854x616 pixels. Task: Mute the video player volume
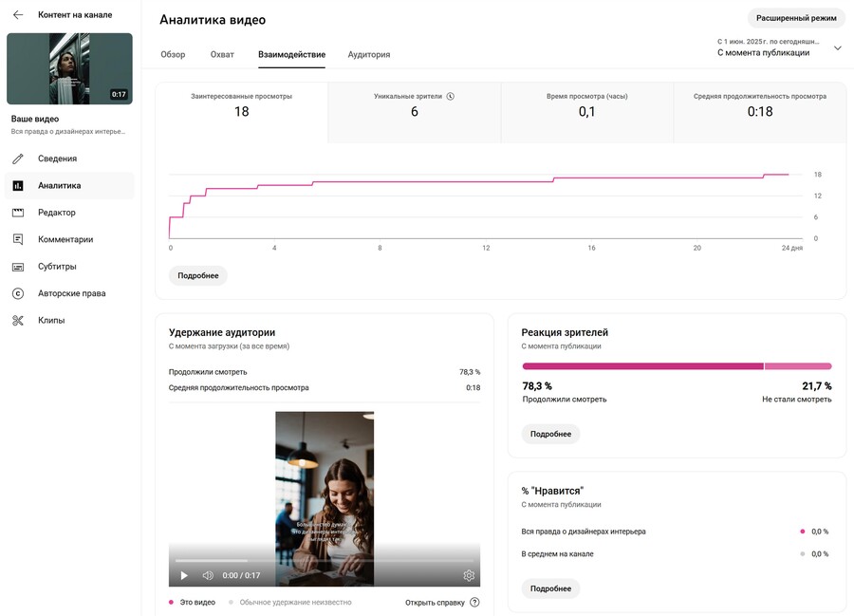click(x=208, y=575)
